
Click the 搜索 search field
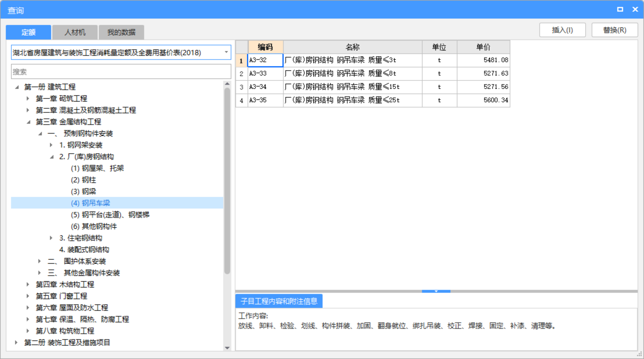coord(121,72)
